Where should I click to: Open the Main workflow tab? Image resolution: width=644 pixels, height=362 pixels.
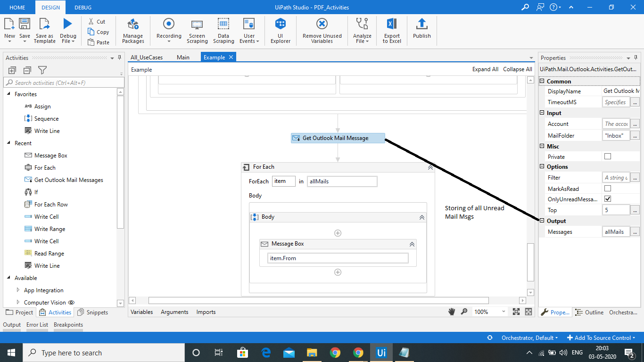tap(183, 57)
